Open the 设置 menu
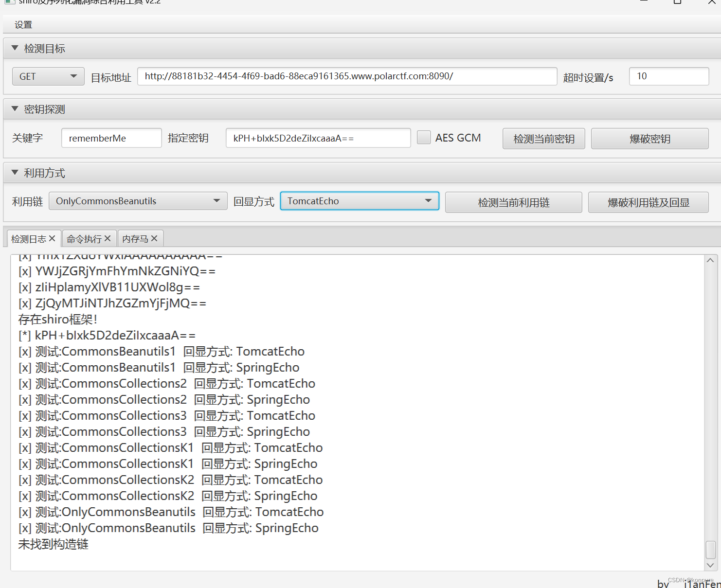721x588 pixels. click(23, 25)
